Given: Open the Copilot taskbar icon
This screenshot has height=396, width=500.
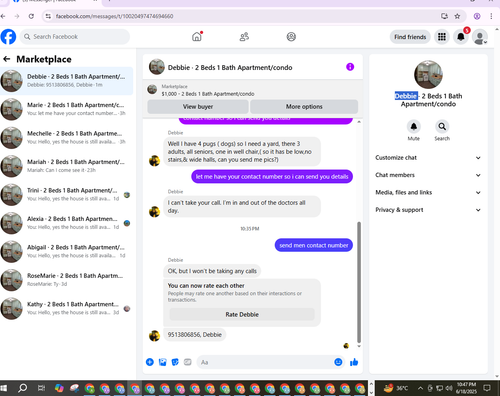Looking at the screenshot, I should (x=59, y=388).
